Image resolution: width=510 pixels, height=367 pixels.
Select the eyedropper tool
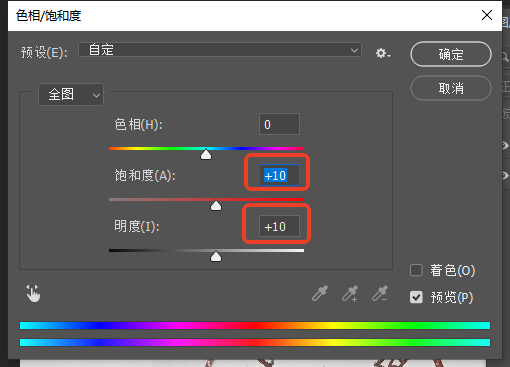tap(320, 293)
